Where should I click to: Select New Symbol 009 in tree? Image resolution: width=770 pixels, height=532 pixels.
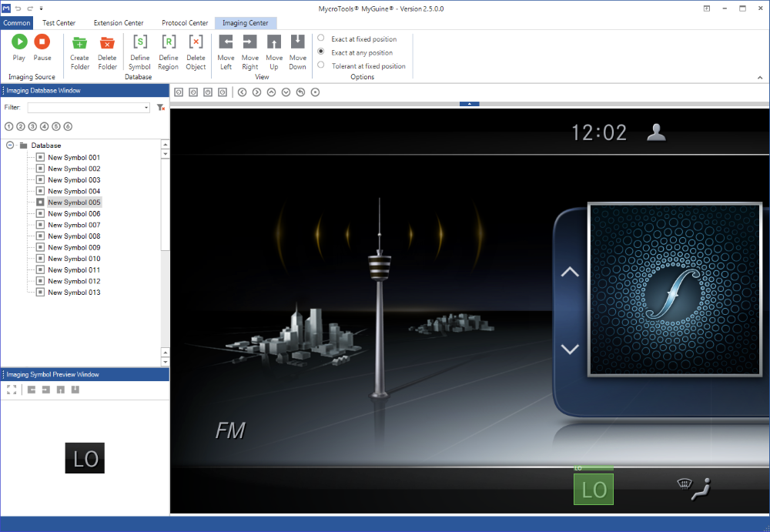(x=74, y=248)
